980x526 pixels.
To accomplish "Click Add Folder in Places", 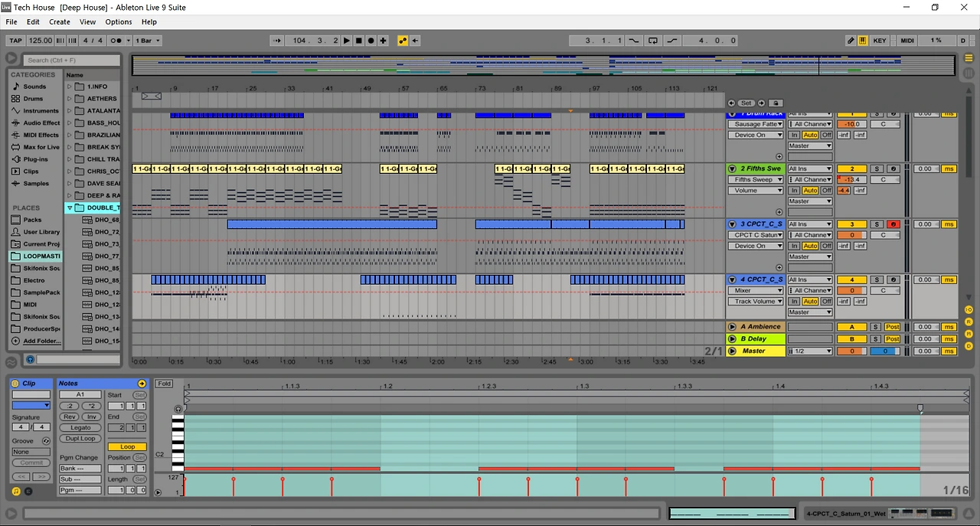I will (x=35, y=341).
